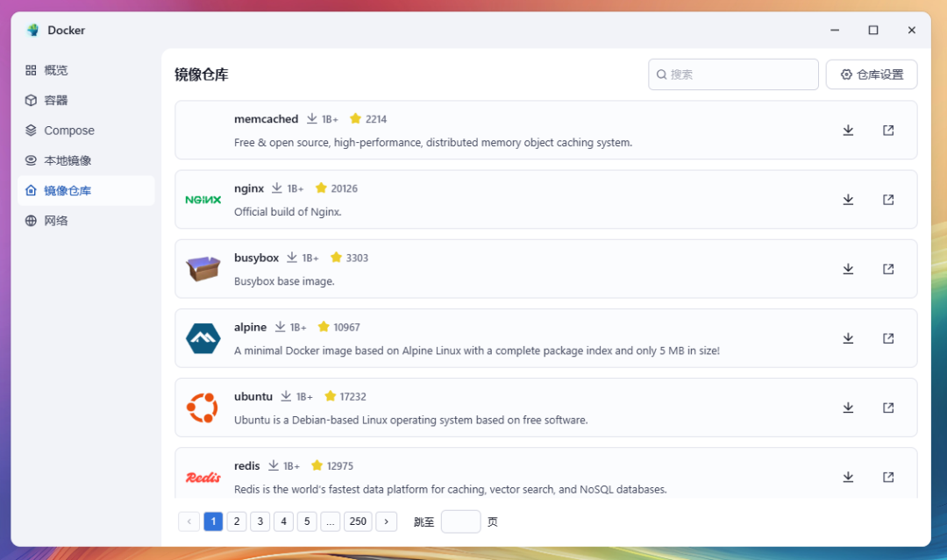The height and width of the screenshot is (560, 947).
Task: Download the nginx image
Action: pos(848,200)
